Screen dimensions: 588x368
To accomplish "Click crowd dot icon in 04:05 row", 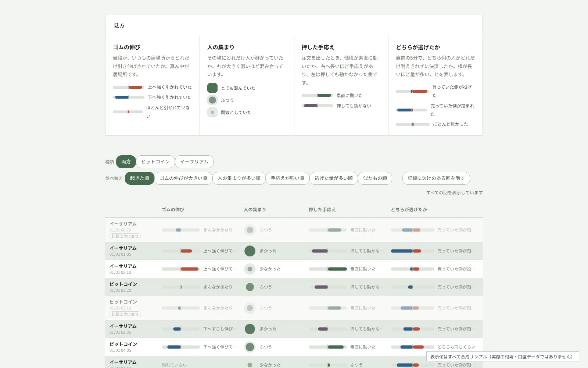I will [x=250, y=347].
